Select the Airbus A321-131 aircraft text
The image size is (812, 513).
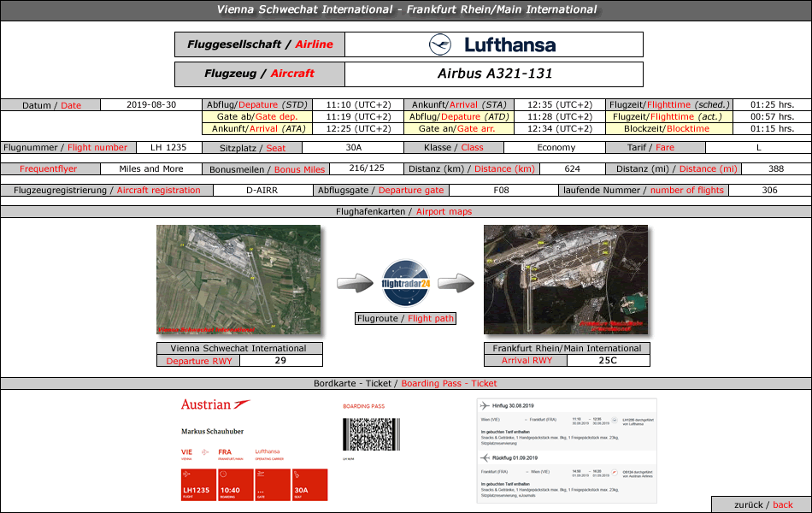click(x=495, y=74)
